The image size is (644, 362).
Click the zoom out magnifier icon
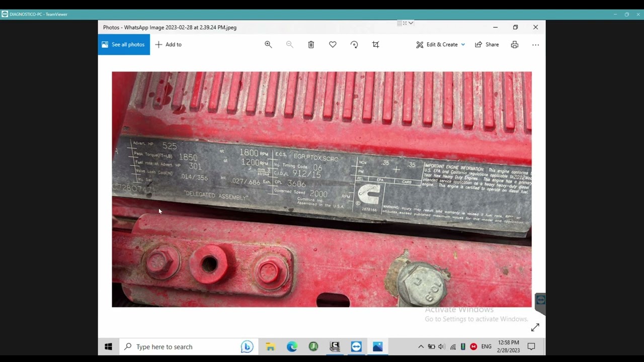click(x=289, y=44)
